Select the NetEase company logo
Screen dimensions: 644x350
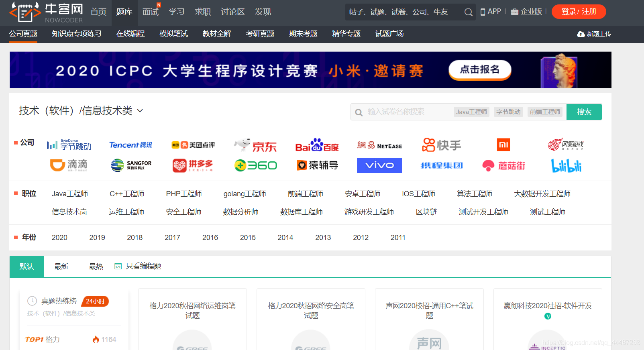coord(379,145)
